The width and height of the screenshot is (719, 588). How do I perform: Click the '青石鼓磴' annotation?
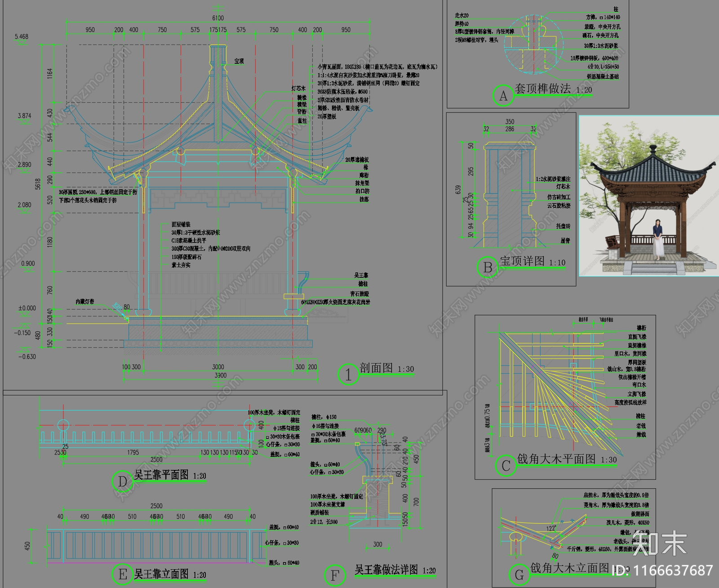359,294
